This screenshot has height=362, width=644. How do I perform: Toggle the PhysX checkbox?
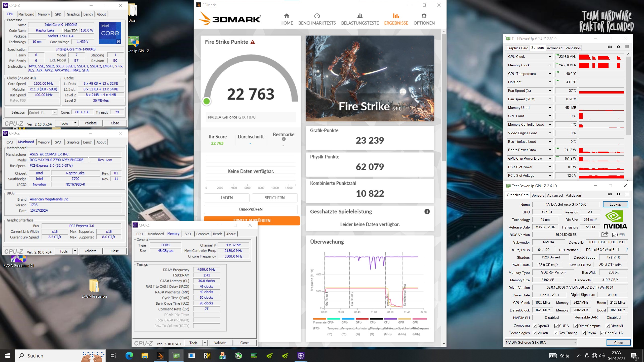point(584,333)
